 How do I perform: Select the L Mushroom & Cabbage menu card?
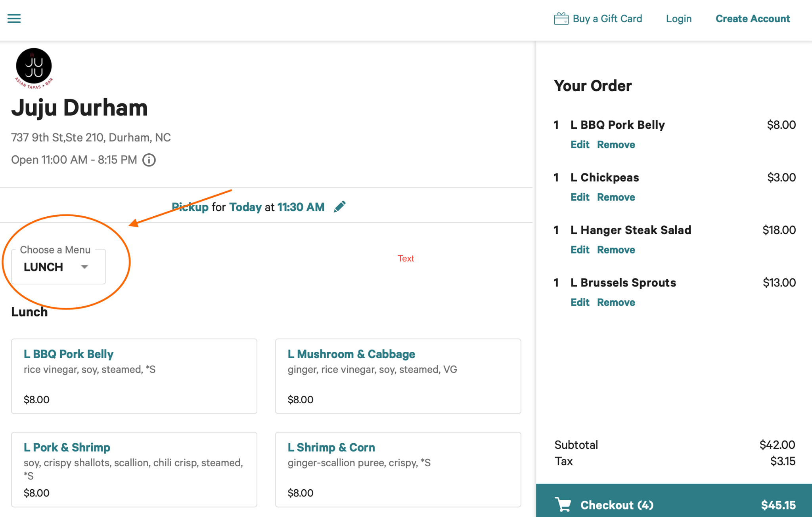click(398, 376)
